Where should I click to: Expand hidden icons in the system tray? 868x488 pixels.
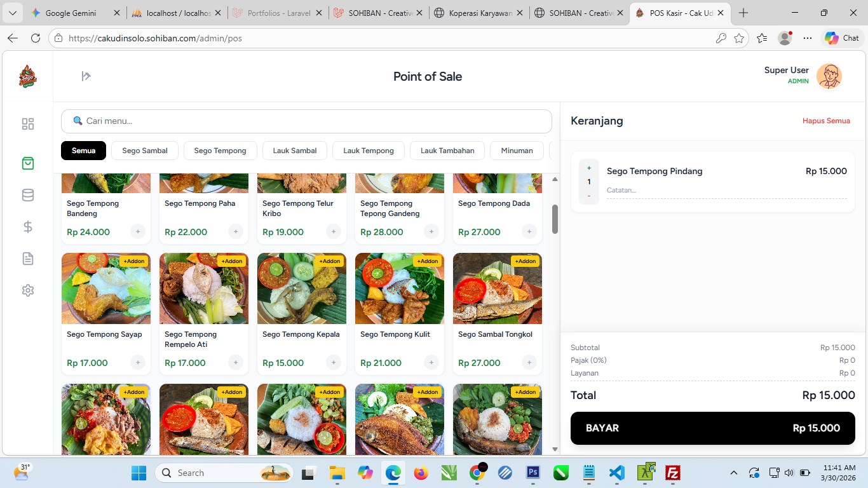(x=733, y=473)
